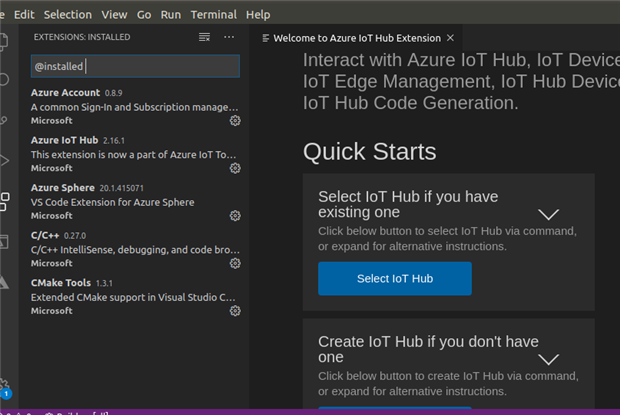This screenshot has height=415, width=620.
Task: Open the Terminal menu
Action: (x=215, y=15)
